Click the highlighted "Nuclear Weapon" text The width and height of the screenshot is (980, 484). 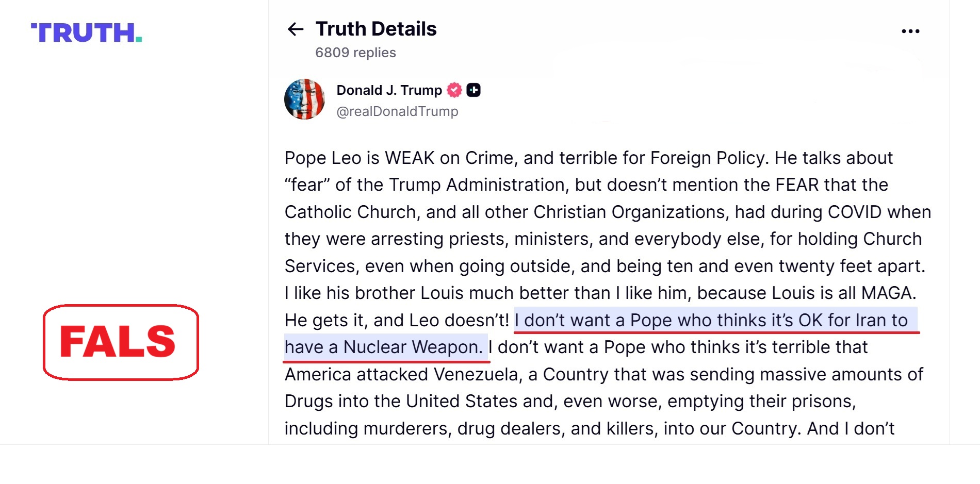coord(413,347)
